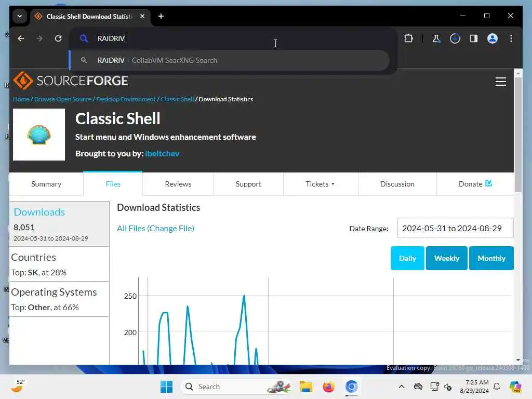Close the Classic Shell Download Statistics tab
532x399 pixels.
pos(142,16)
